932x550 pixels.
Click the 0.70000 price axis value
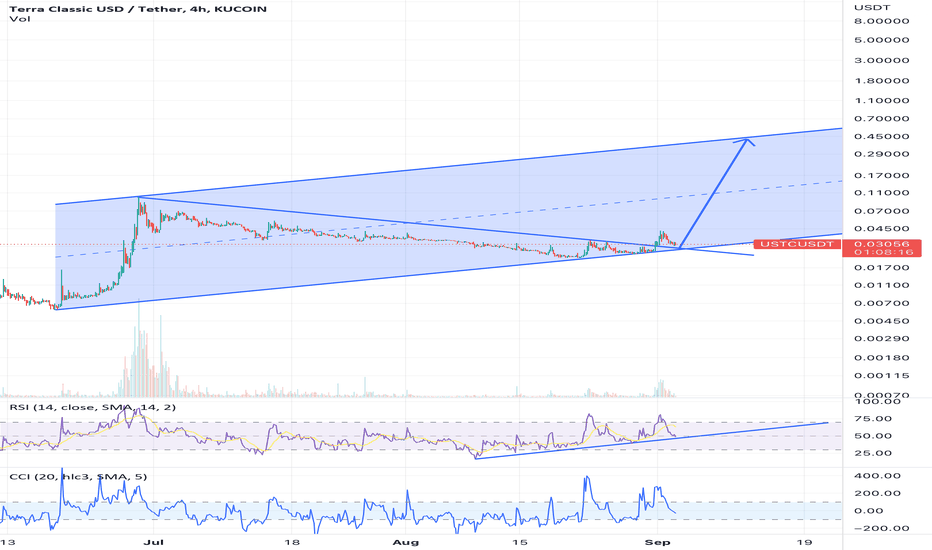click(881, 118)
